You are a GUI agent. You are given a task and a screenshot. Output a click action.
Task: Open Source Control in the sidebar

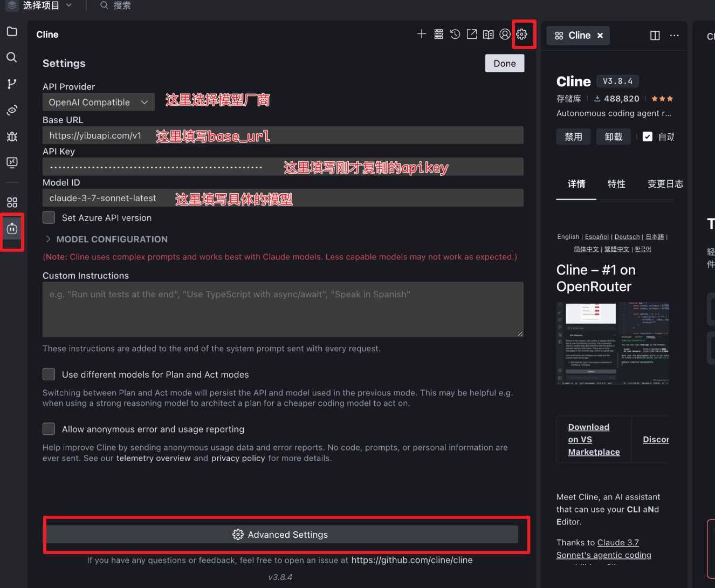tap(12, 84)
